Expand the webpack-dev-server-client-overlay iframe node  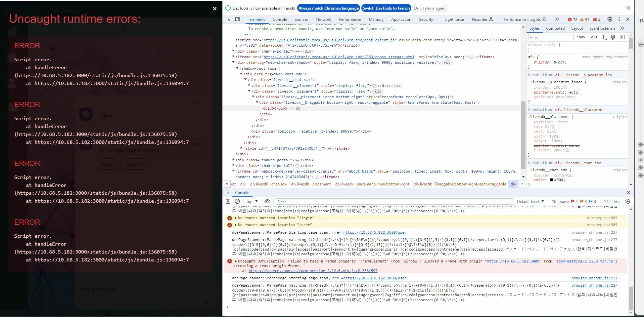pyautogui.click(x=233, y=171)
